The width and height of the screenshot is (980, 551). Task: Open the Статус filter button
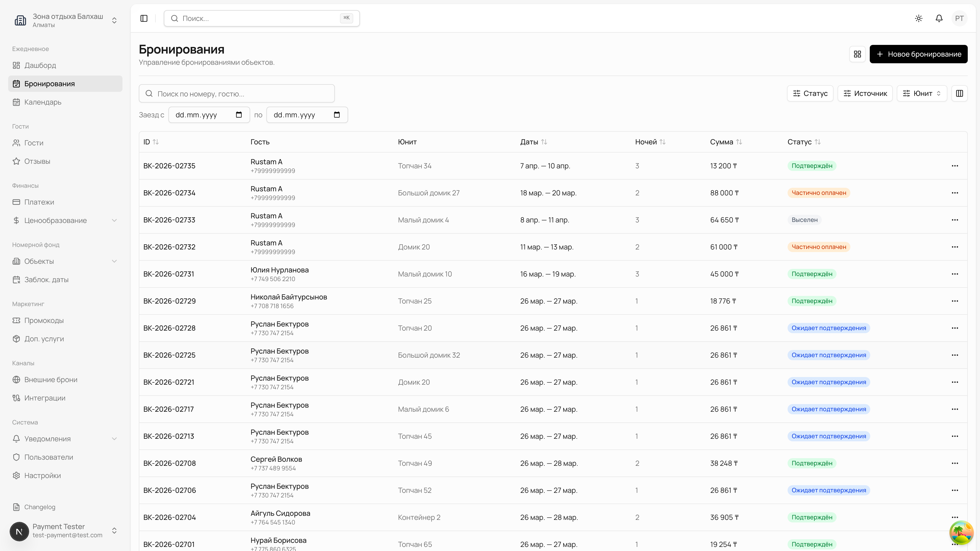point(810,94)
